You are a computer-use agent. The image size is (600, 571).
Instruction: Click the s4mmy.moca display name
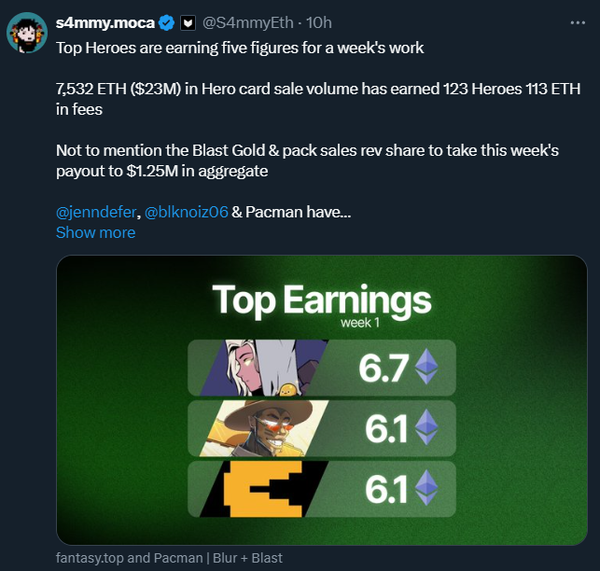click(x=105, y=22)
